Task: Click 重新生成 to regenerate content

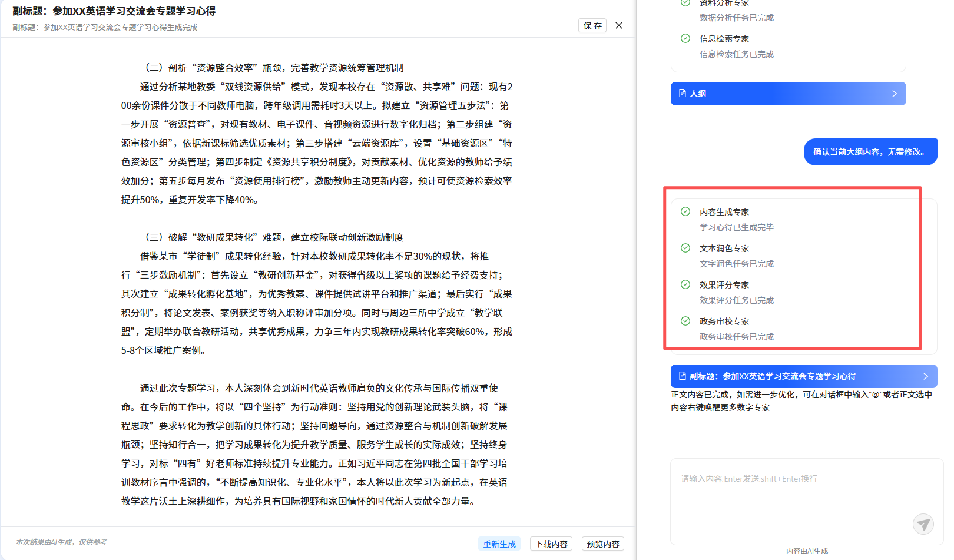Action: [x=499, y=544]
